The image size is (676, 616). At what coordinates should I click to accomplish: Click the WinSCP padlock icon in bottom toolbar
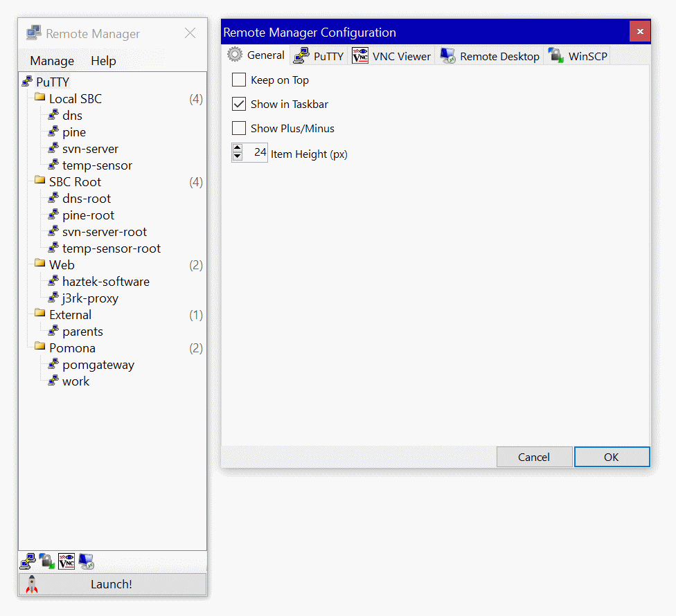click(47, 561)
